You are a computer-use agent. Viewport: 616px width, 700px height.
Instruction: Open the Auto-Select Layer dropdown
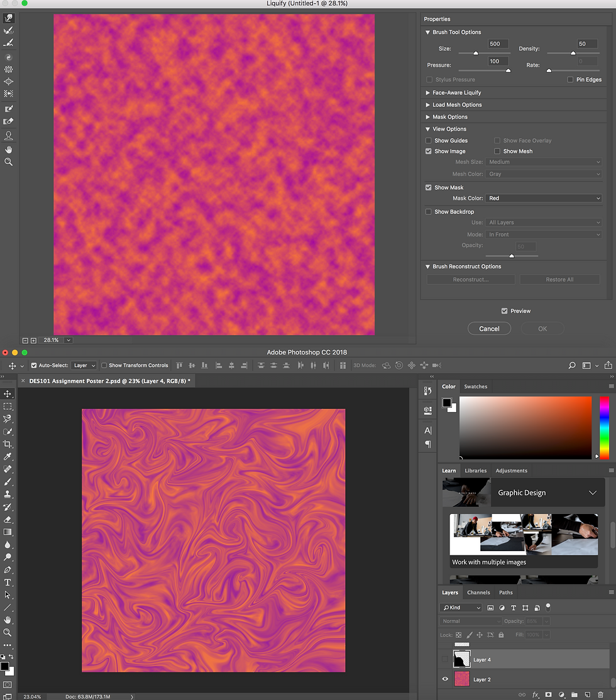pyautogui.click(x=84, y=365)
